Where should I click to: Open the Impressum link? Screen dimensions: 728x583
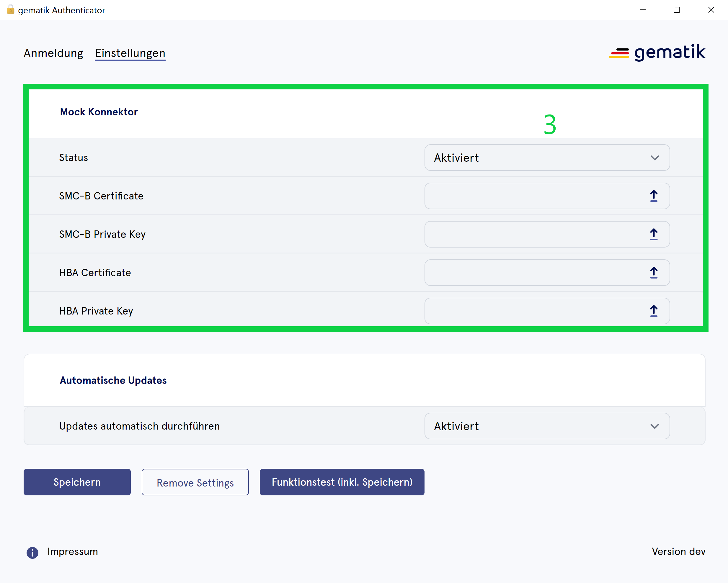[x=73, y=552]
